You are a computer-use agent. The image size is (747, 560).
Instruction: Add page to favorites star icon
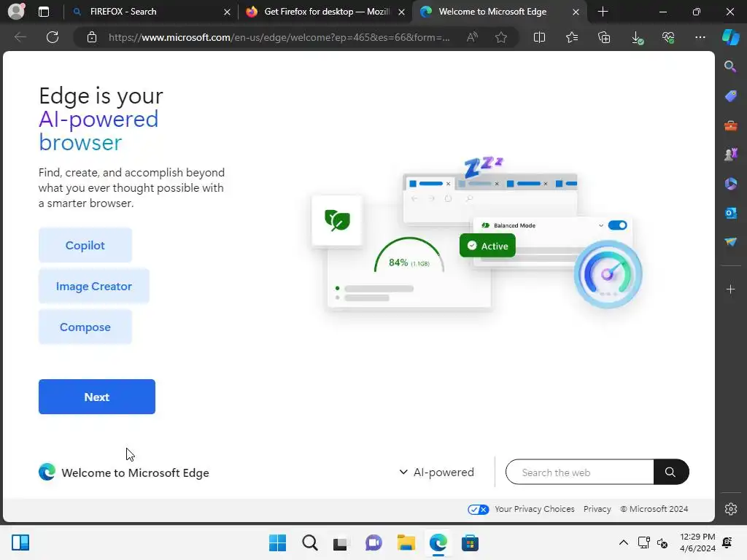[x=500, y=37]
